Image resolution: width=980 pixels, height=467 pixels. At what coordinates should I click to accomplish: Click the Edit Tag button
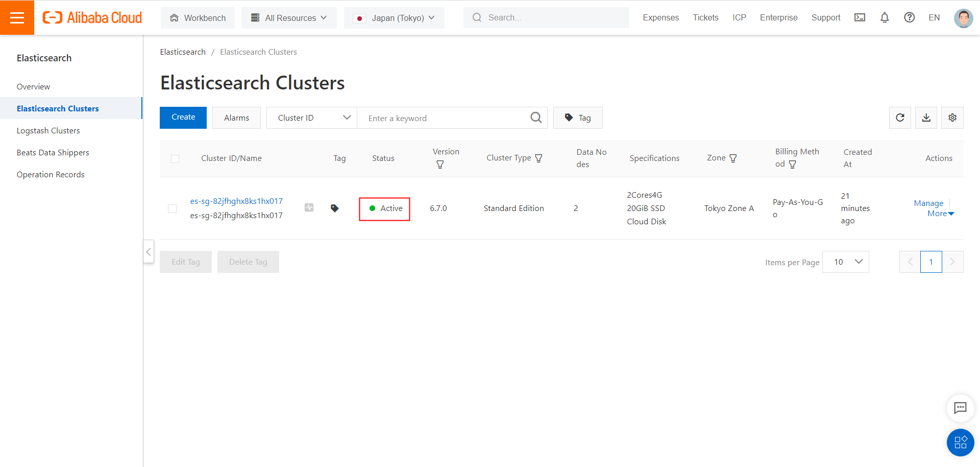186,262
